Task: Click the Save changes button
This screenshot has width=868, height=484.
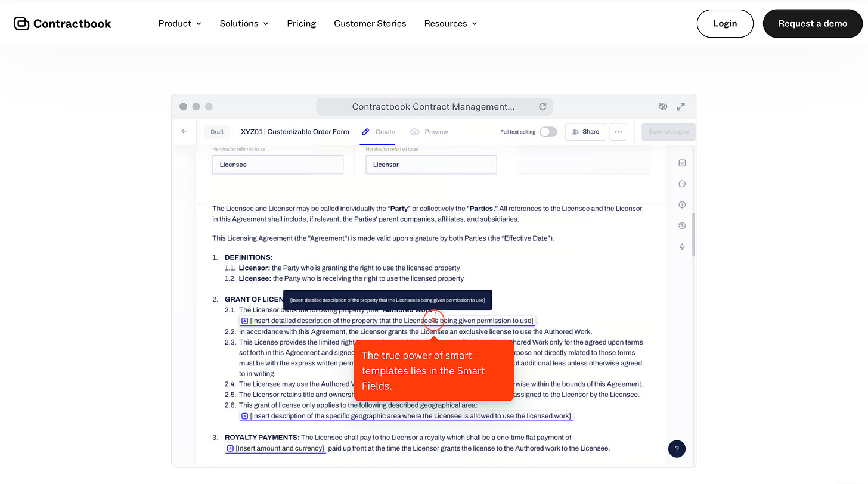Action: coord(668,132)
